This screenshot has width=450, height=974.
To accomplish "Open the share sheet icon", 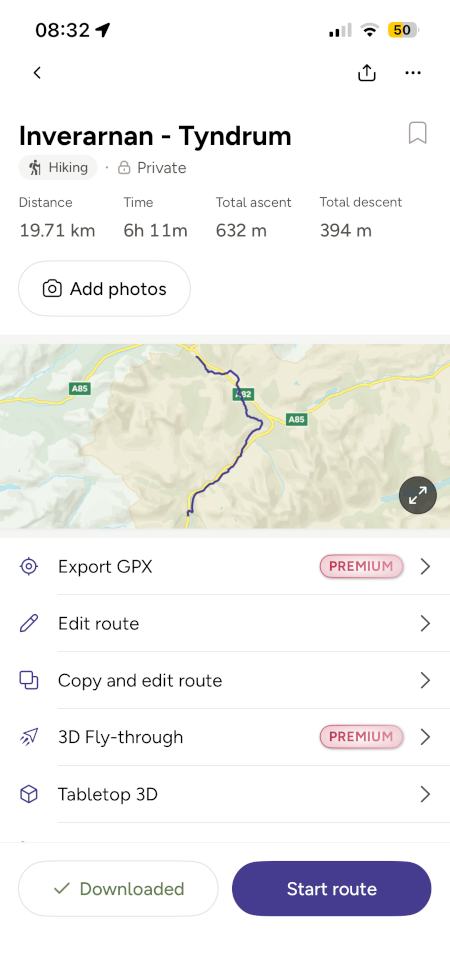I will [x=367, y=73].
